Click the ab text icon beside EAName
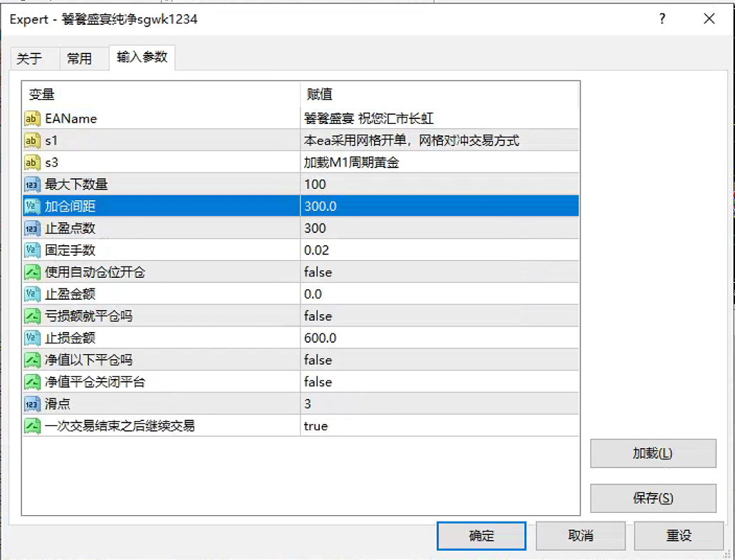Viewport: 735px width, 560px height. tap(33, 118)
